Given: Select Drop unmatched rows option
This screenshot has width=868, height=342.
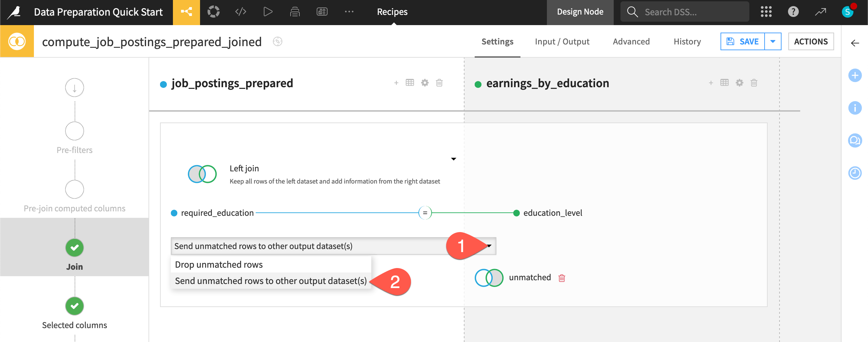Looking at the screenshot, I should coord(218,264).
